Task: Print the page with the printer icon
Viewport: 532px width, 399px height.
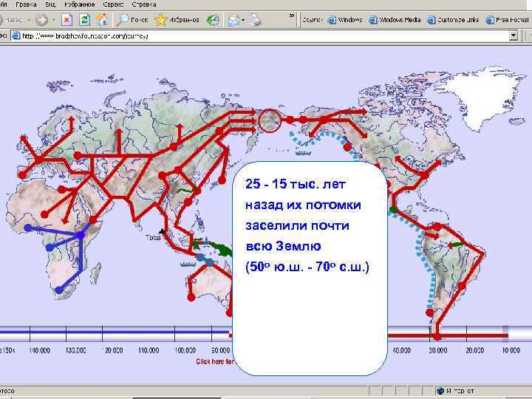Action: (x=255, y=20)
